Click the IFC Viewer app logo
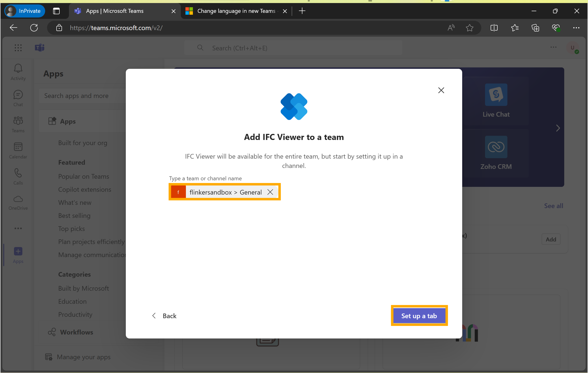Screen dimensions: 588x373 (294, 107)
